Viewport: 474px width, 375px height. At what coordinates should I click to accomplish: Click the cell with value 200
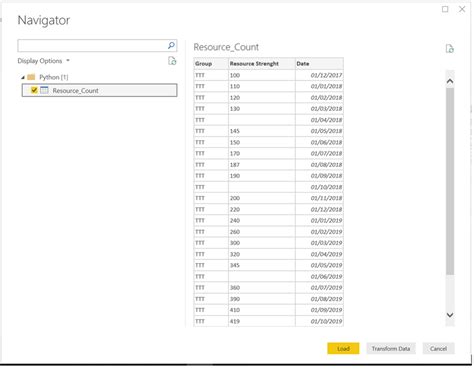tap(262, 198)
